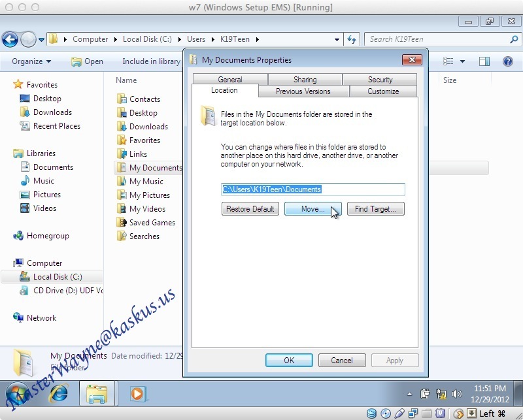Click Cancel in Properties dialog
523x420 pixels.
[x=342, y=361]
